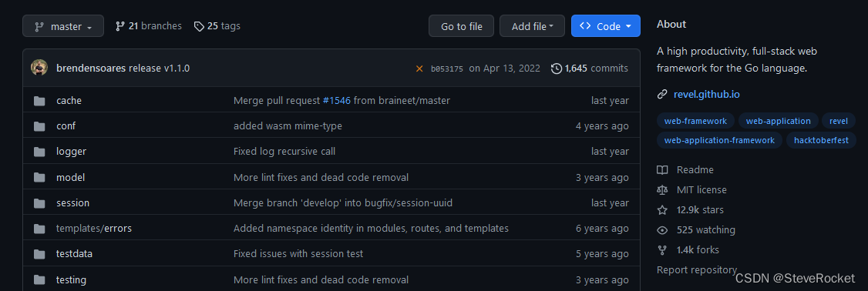Open brendensoares author link
The image size is (868, 291).
pos(91,69)
